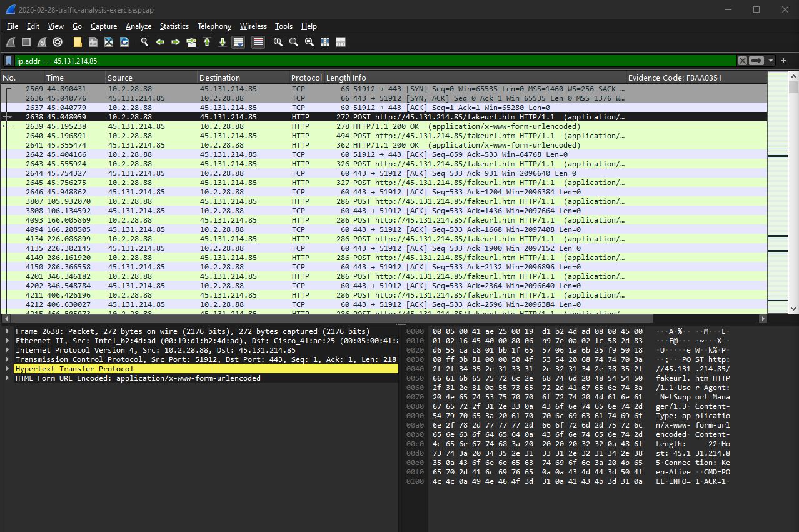Click the Stop capturing packets square icon
This screenshot has width=799, height=532.
pos(26,42)
